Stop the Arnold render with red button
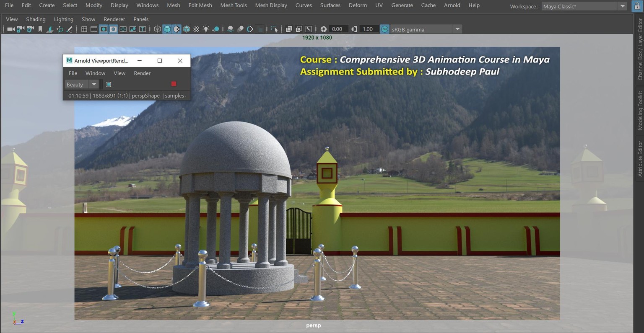 pyautogui.click(x=174, y=84)
